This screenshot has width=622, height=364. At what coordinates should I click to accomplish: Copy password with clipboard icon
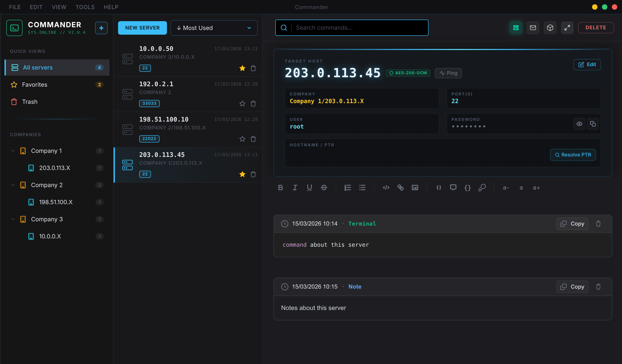click(x=593, y=124)
